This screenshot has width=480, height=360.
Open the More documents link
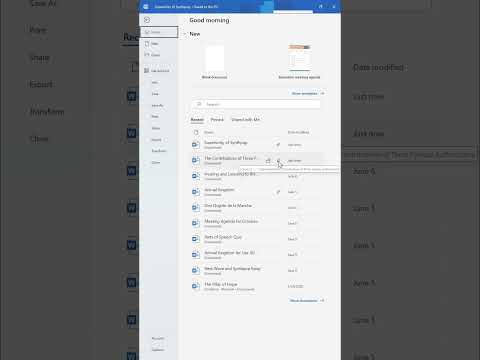307,301
